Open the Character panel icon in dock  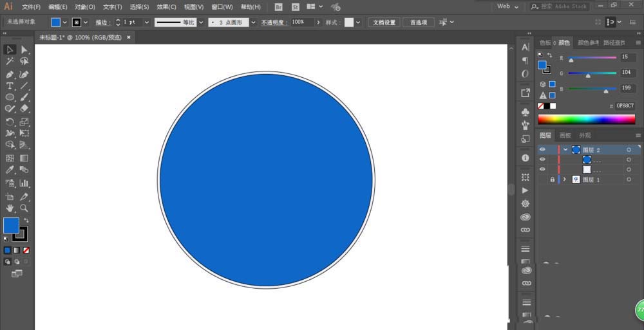[x=526, y=48]
